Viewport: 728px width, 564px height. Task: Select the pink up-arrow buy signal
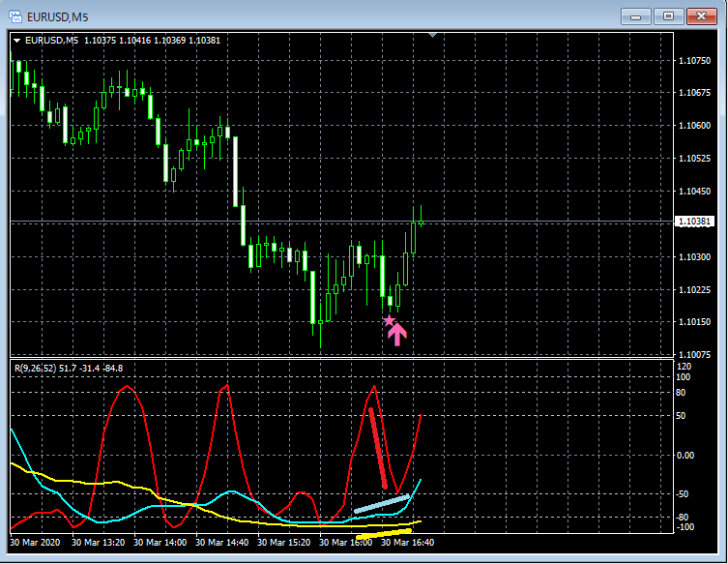pos(397,335)
